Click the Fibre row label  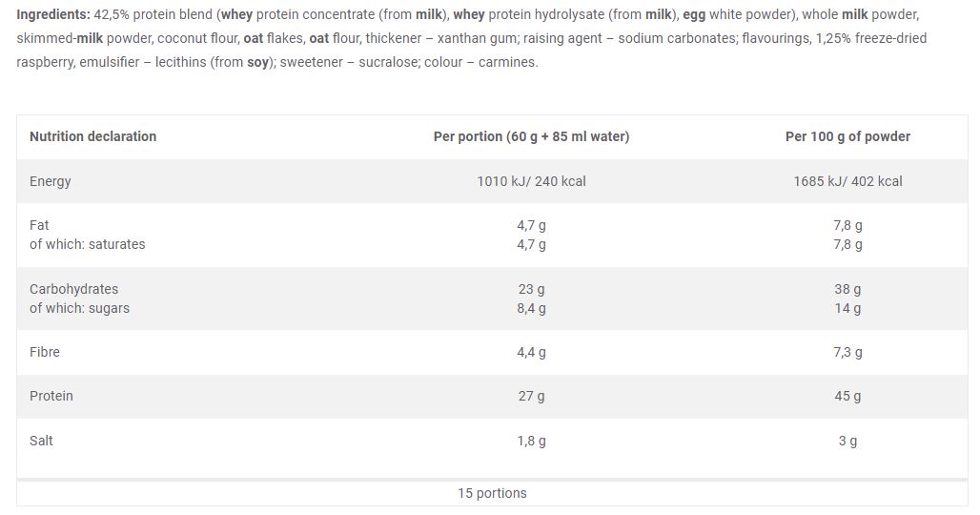click(x=45, y=352)
